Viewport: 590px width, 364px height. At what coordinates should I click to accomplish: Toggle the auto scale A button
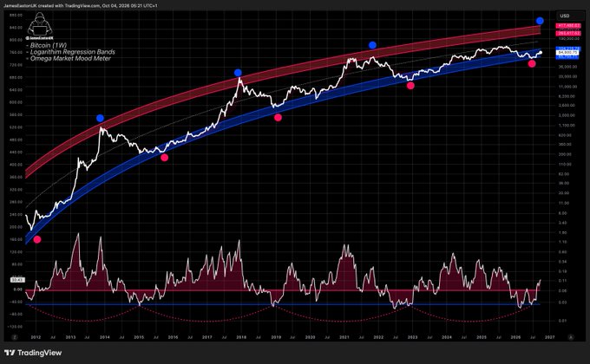[x=571, y=337]
